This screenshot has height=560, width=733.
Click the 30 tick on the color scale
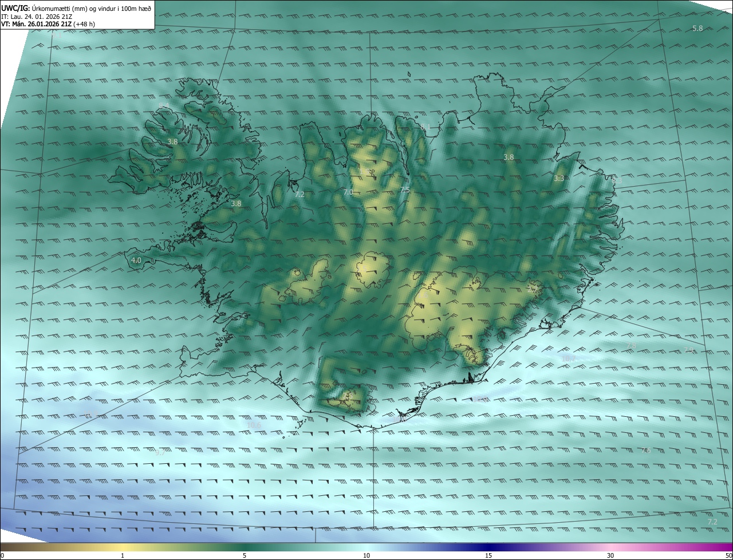610,555
